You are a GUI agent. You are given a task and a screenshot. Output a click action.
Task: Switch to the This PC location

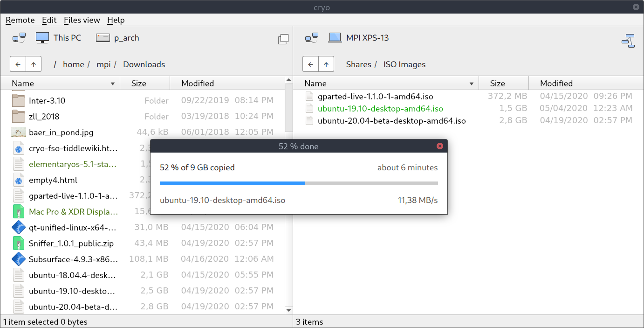58,37
